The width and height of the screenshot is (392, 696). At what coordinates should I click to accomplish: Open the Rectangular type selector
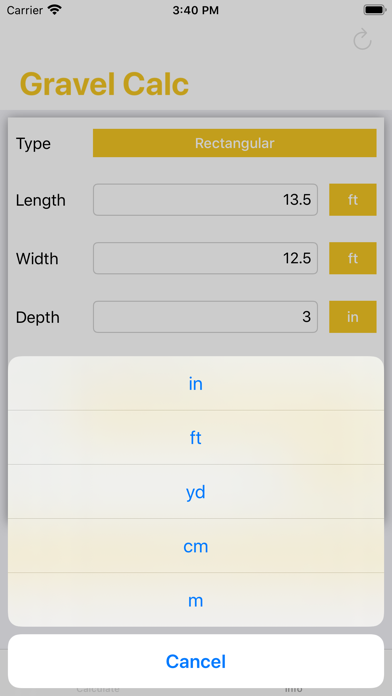(234, 143)
